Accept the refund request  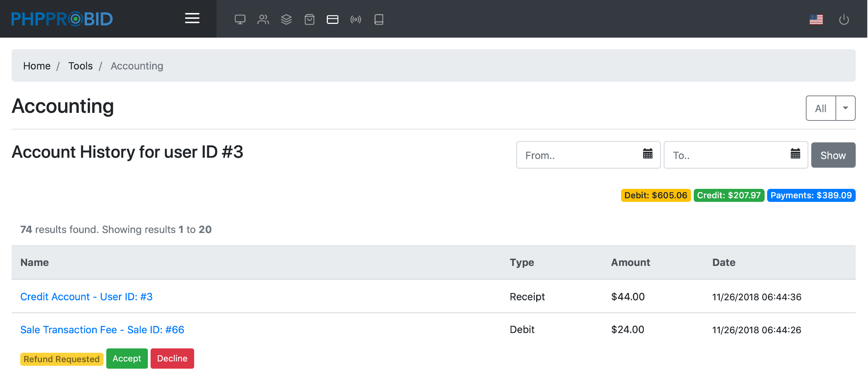(x=127, y=359)
